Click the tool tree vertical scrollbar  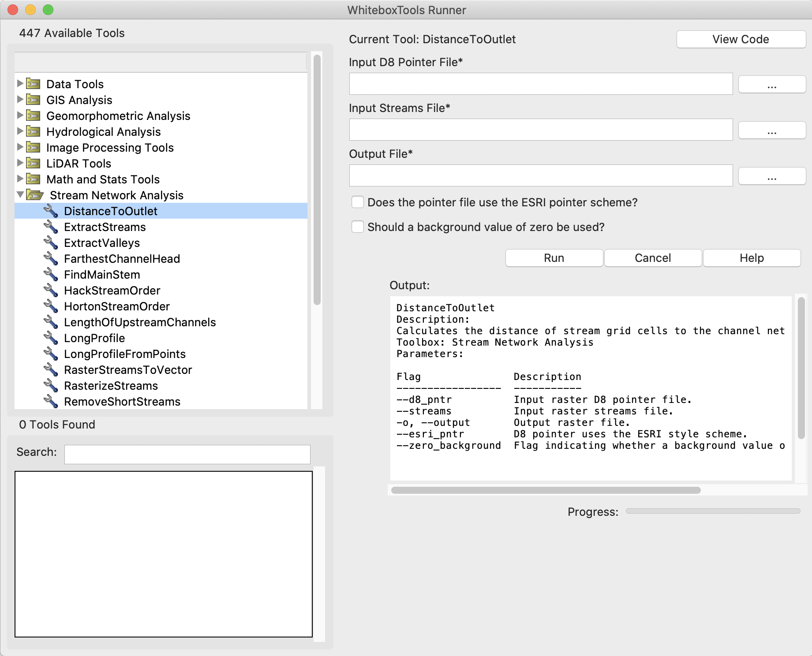317,179
